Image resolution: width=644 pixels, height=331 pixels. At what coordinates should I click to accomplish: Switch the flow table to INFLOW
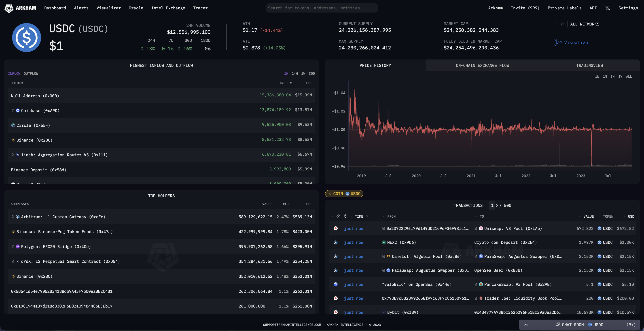pos(14,74)
